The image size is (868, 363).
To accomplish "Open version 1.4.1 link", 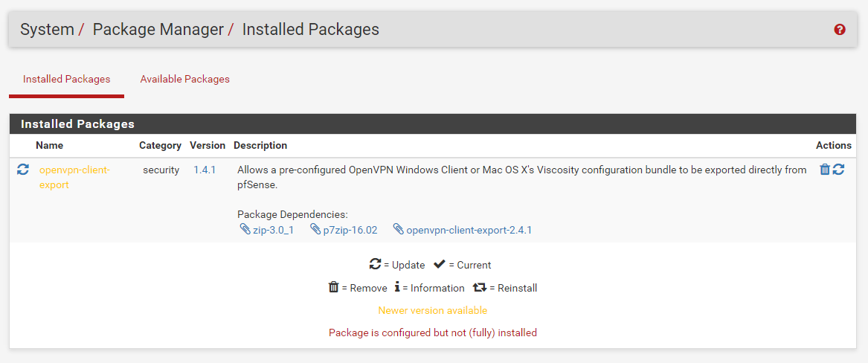I will 205,170.
